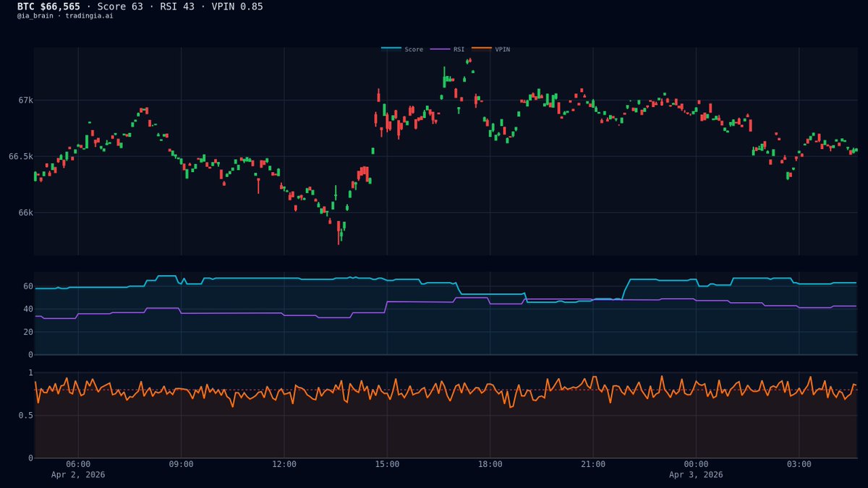Click the 40 tick on the Score/RSI axis
The height and width of the screenshot is (488, 868).
coord(28,309)
